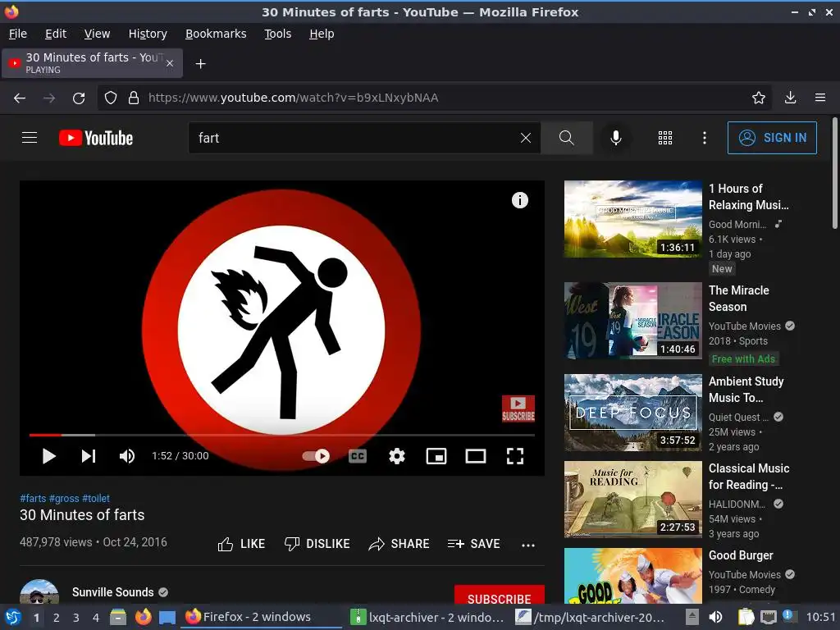
Task: Reload the page
Action: pyautogui.click(x=79, y=98)
